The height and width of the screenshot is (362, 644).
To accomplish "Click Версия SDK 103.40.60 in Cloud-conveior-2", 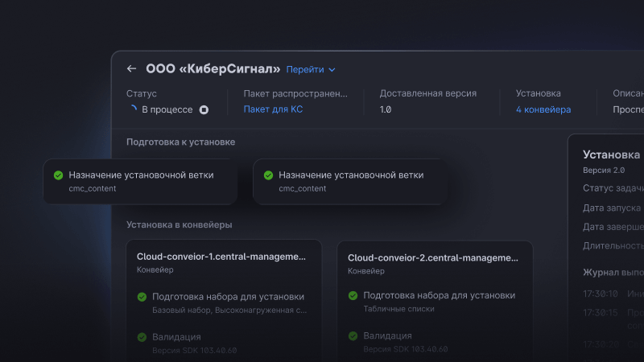I will [x=406, y=349].
